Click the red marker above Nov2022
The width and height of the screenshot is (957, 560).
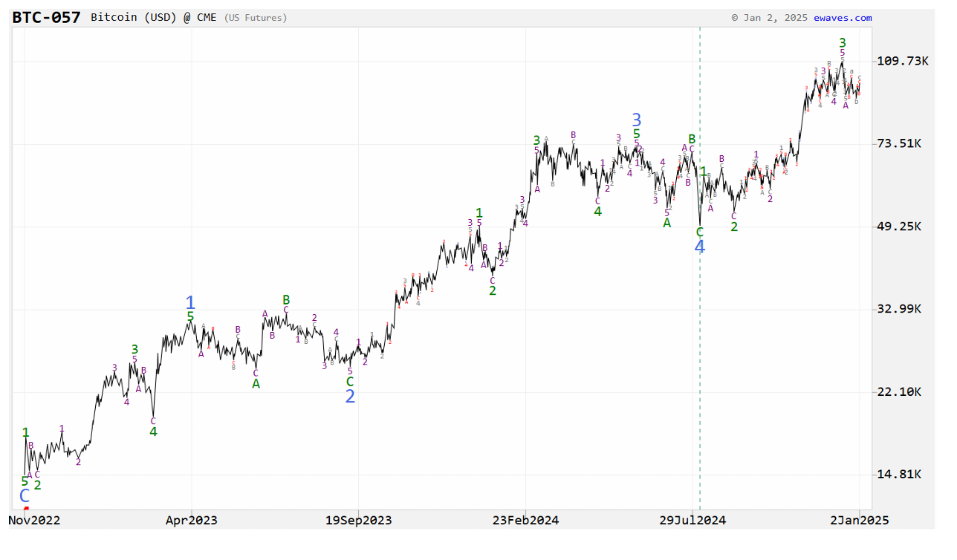pyautogui.click(x=26, y=509)
